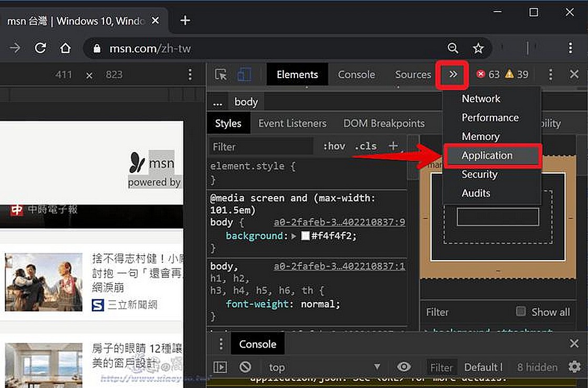
Task: Click the address bar URL msn.com/zh-tw
Action: point(150,48)
